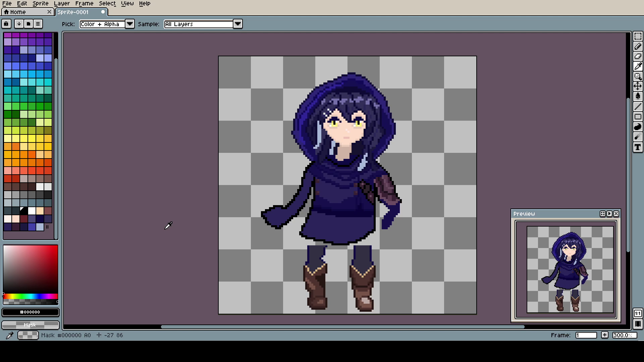
Task: Select the Rectangular Marquee tool
Action: (x=638, y=36)
